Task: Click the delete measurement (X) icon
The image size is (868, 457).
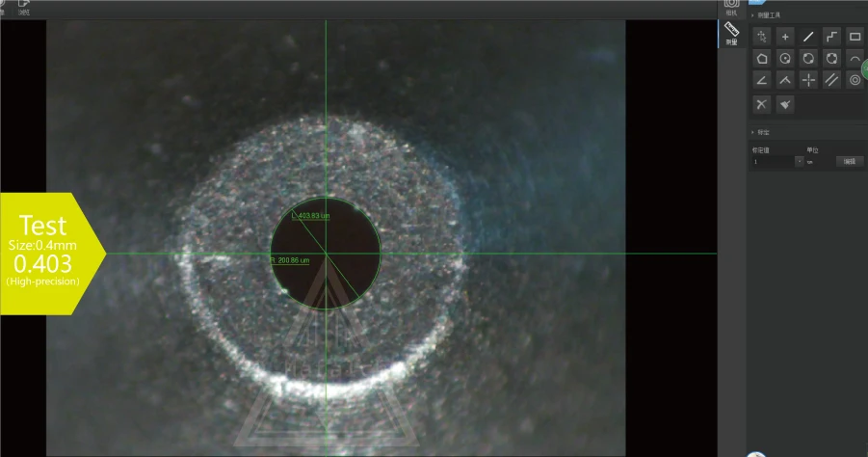Action: click(762, 104)
